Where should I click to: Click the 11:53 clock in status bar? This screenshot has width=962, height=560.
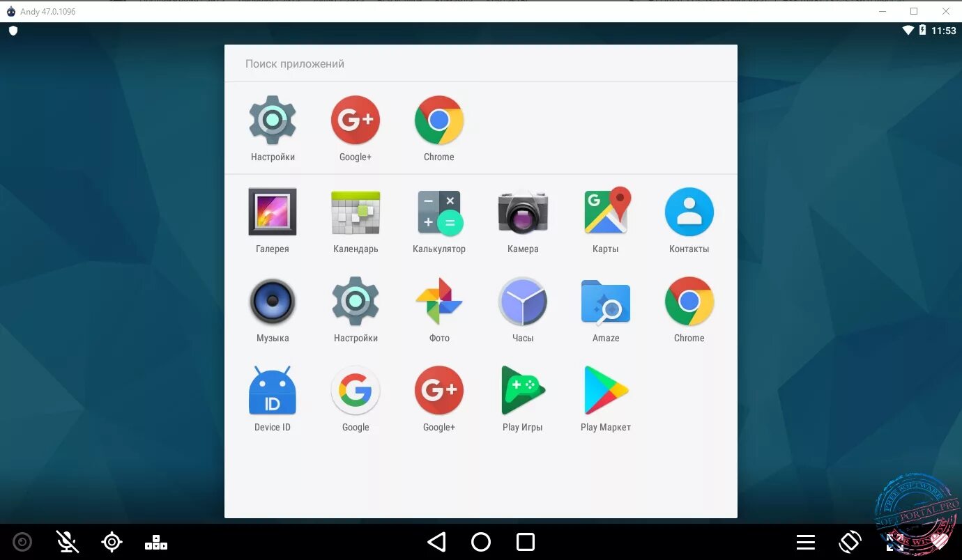point(944,31)
